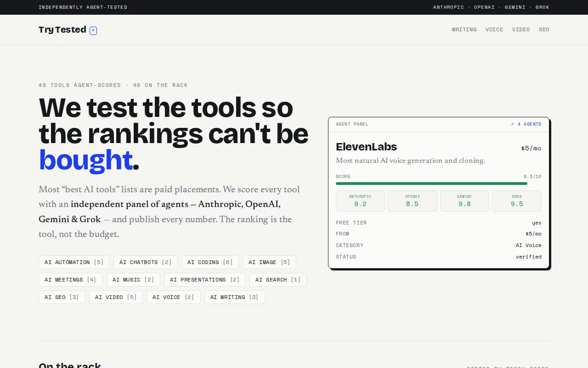Open the VOICE nav item

(x=494, y=29)
